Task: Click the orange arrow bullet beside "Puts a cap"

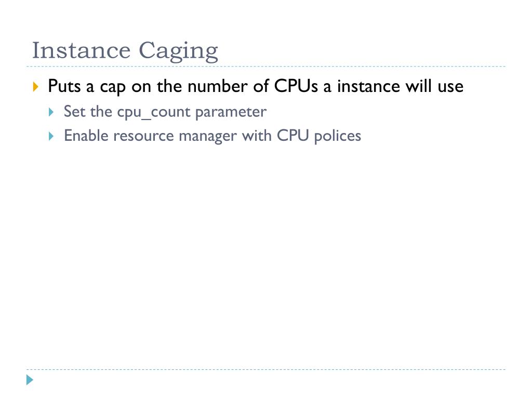Action: pos(36,87)
